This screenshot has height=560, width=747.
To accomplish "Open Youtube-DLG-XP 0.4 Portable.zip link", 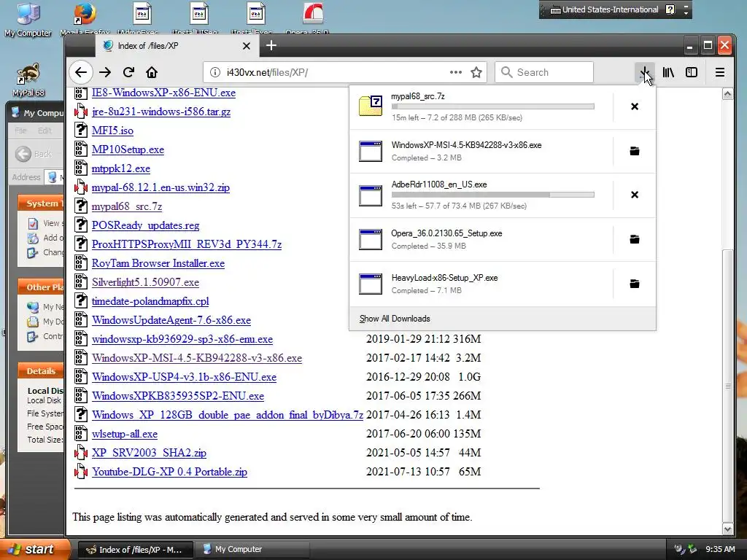I will [169, 472].
